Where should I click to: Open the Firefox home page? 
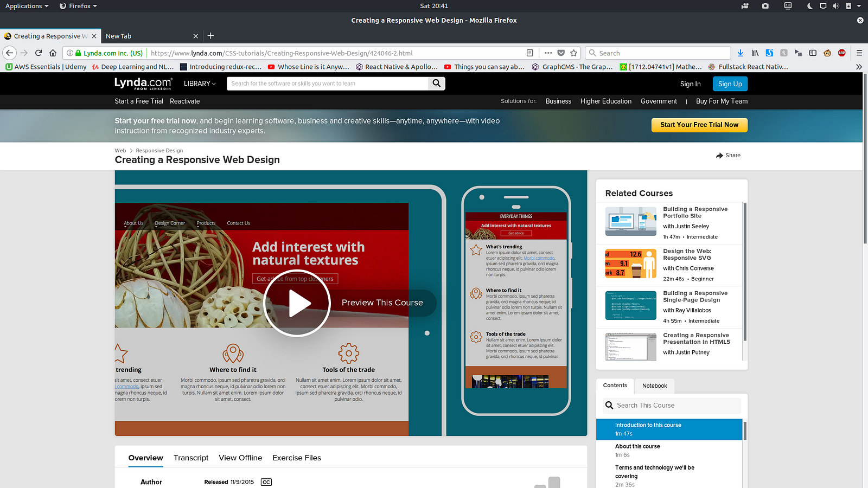tap(53, 53)
